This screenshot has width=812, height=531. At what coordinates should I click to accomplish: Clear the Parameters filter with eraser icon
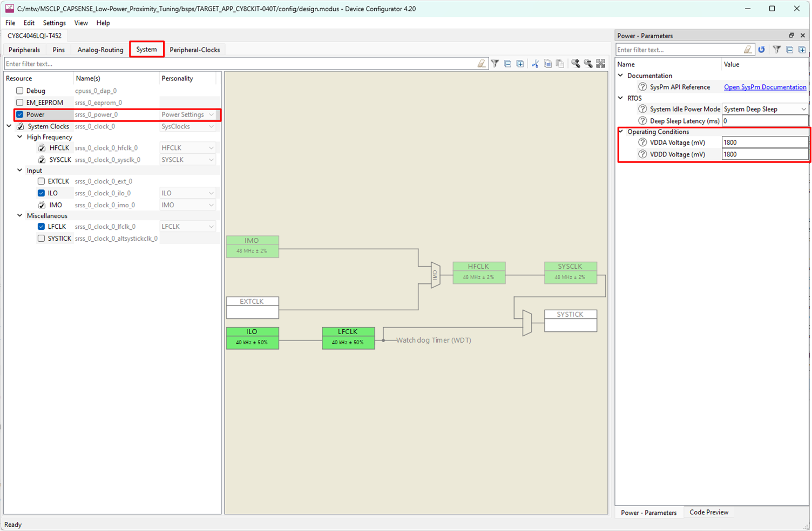tap(748, 50)
